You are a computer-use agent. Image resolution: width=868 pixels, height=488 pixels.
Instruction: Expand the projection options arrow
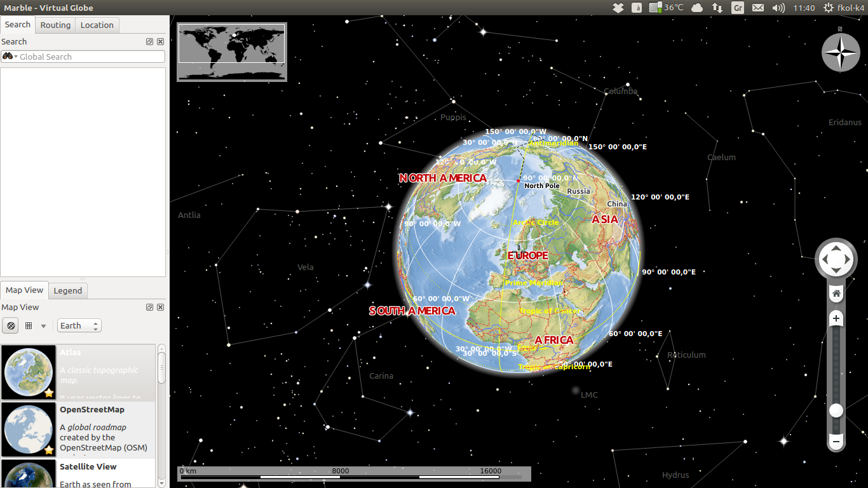tap(43, 326)
